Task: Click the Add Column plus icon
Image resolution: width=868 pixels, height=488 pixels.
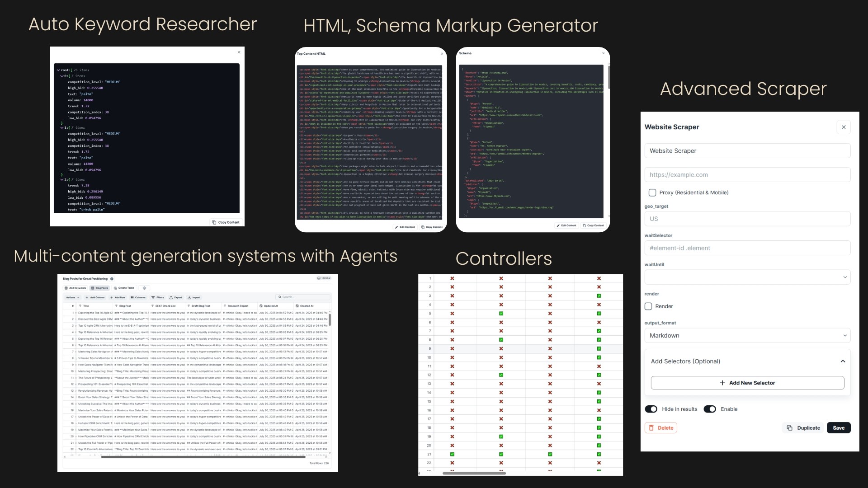Action: (88, 297)
